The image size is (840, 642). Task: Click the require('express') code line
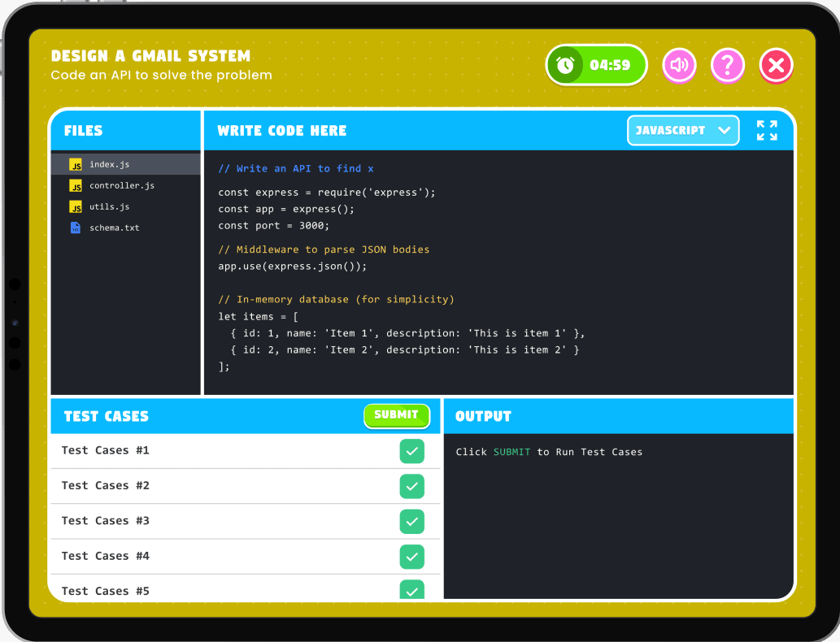[x=327, y=193]
